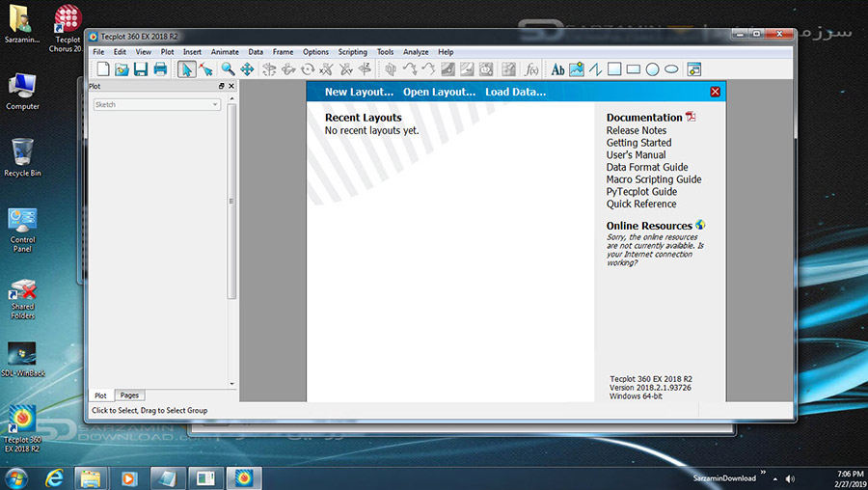Select the Selector arrow tool
The image size is (868, 490).
(x=186, y=69)
